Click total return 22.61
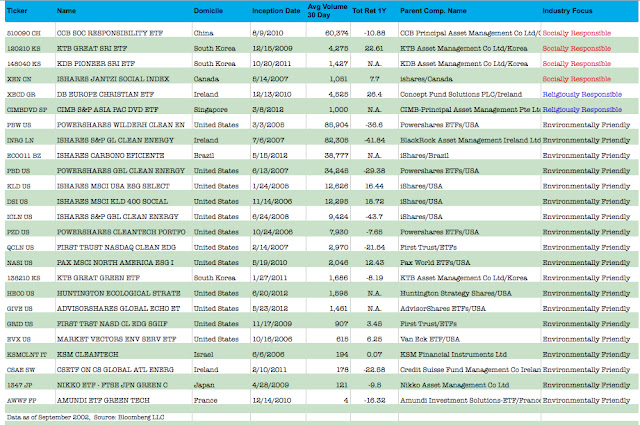Screen dimensions: 640x425 [374, 48]
